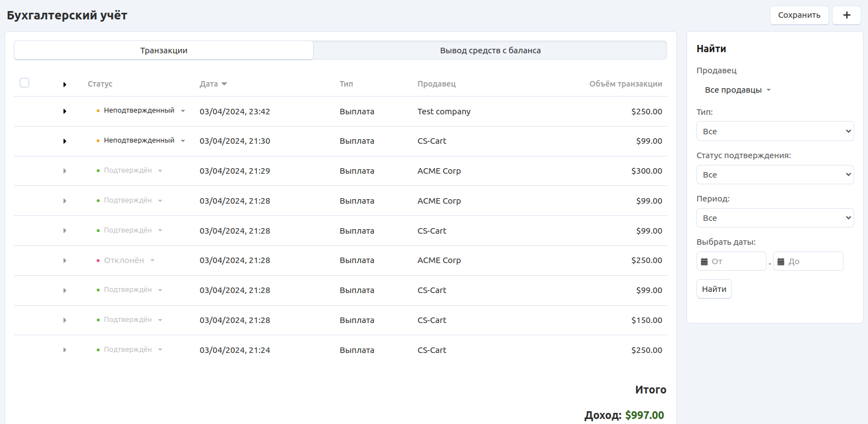Toggle the select-all checkbox in table header
868x424 pixels.
(24, 83)
